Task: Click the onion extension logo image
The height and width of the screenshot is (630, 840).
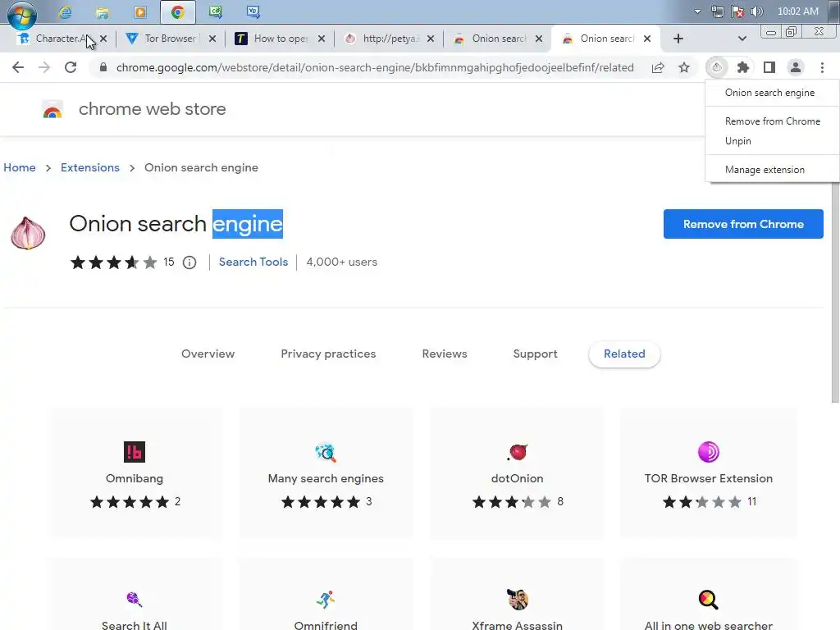Action: click(29, 234)
